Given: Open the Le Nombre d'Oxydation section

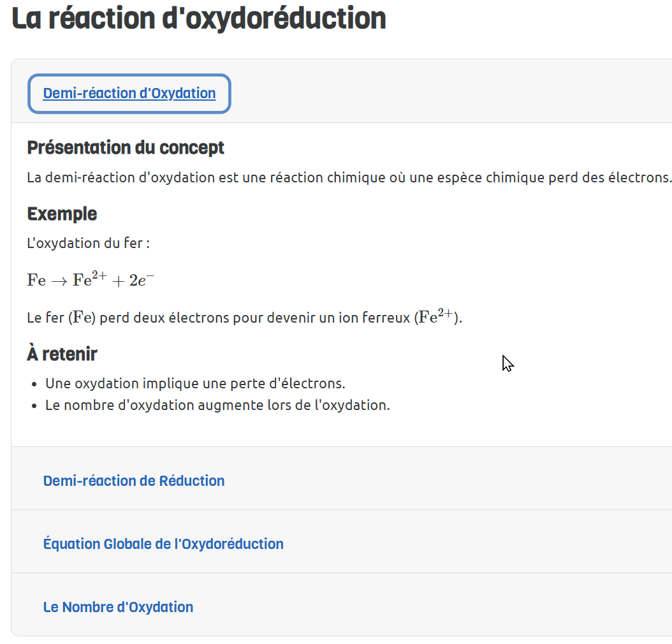Looking at the screenshot, I should (x=118, y=607).
